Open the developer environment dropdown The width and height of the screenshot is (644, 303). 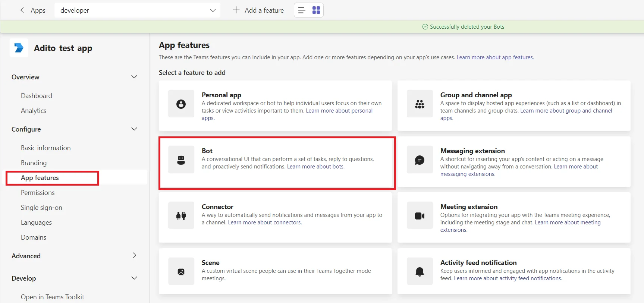pos(138,10)
